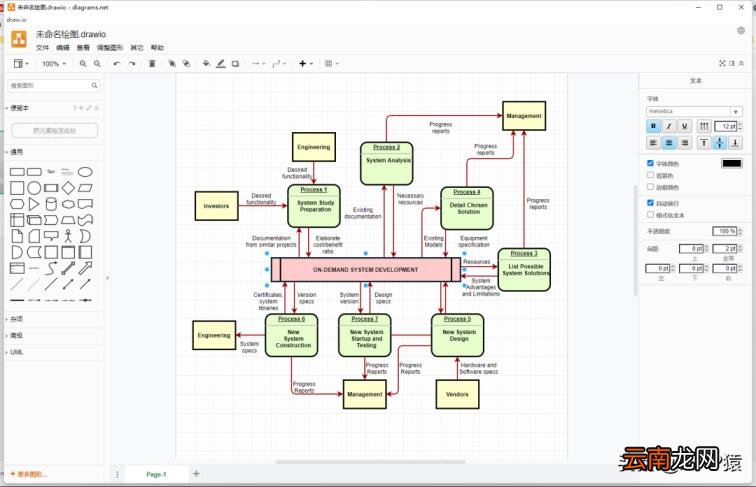This screenshot has height=487, width=756.
Task: Open the line color pencil tool
Action: [x=221, y=64]
